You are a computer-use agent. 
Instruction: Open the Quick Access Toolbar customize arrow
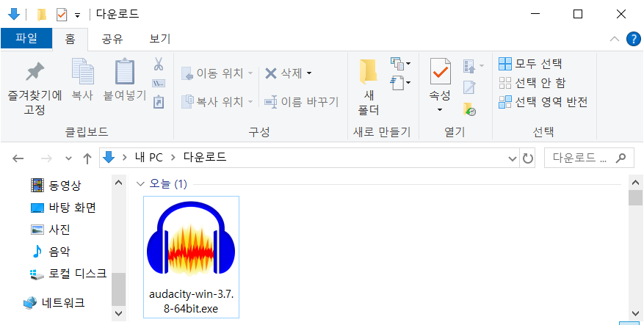[77, 15]
